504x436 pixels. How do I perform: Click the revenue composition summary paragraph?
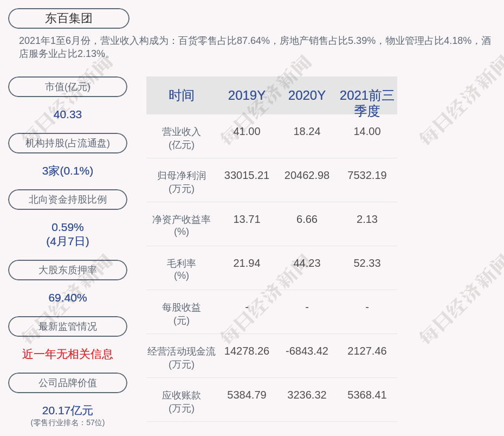pos(255,47)
